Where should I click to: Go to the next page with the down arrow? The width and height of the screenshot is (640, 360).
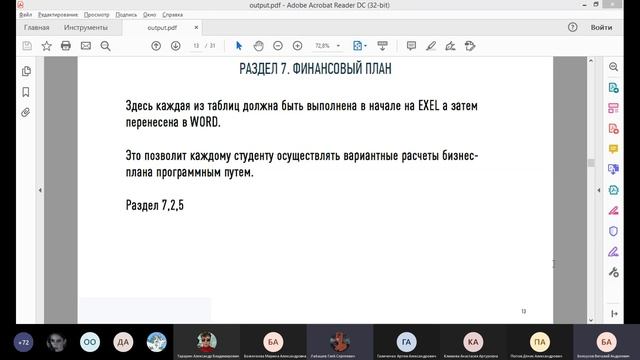(x=176, y=46)
